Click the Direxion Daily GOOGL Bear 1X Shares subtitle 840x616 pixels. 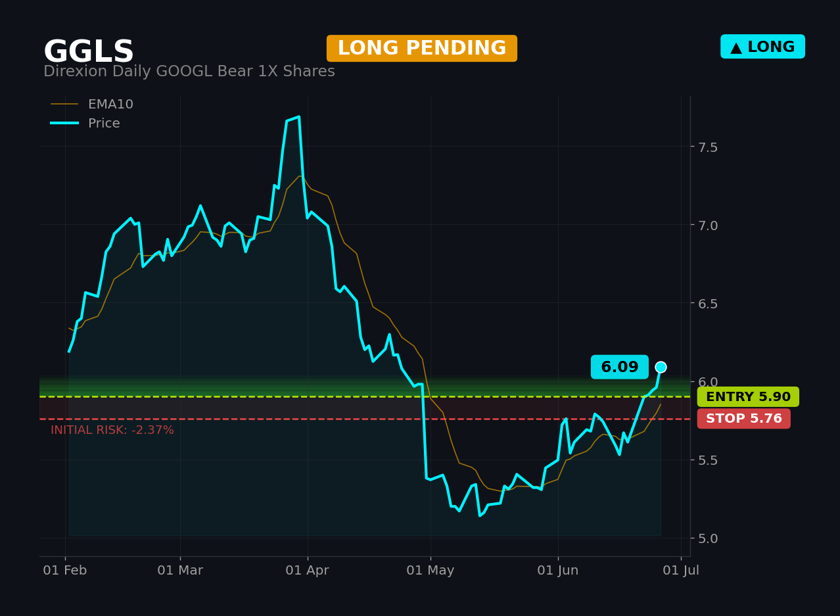[189, 72]
